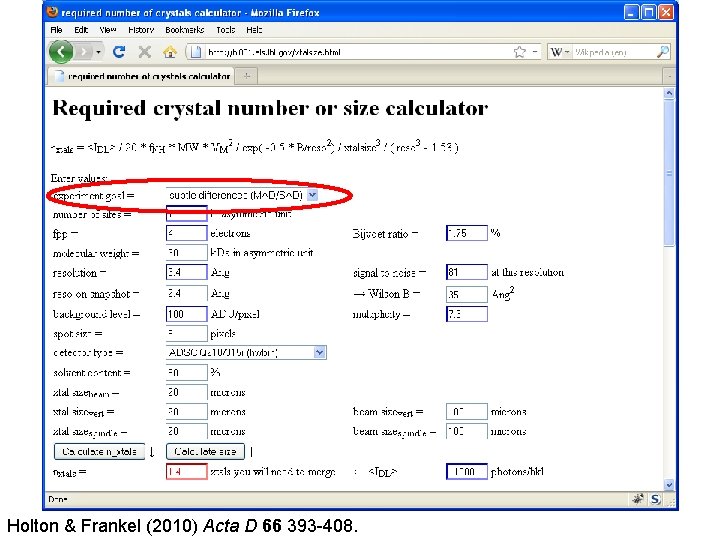Open the History menu
The height and width of the screenshot is (540, 720).
tap(141, 30)
